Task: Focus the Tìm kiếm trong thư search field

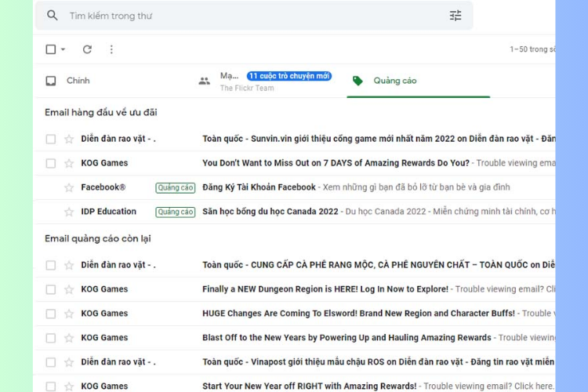Action: (235, 16)
